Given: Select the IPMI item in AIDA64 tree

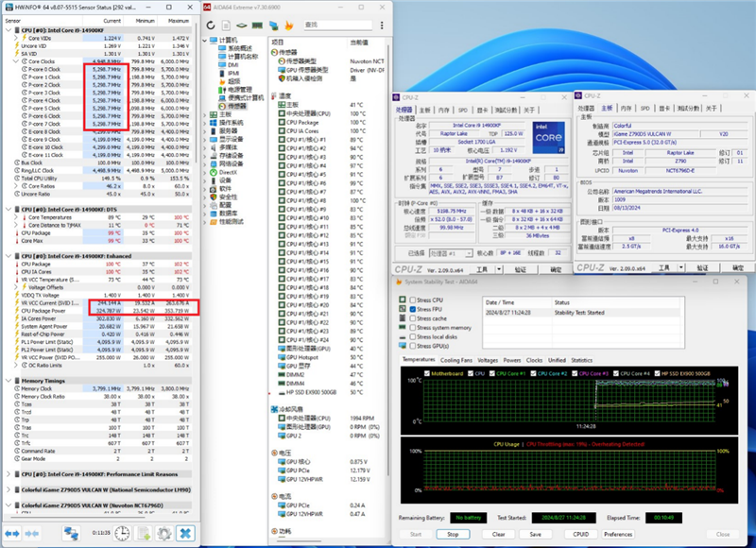Looking at the screenshot, I should pyautogui.click(x=230, y=74).
